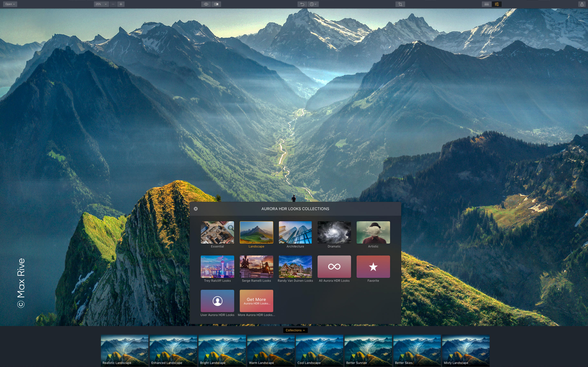Collapse the Collections menu

coord(295,330)
